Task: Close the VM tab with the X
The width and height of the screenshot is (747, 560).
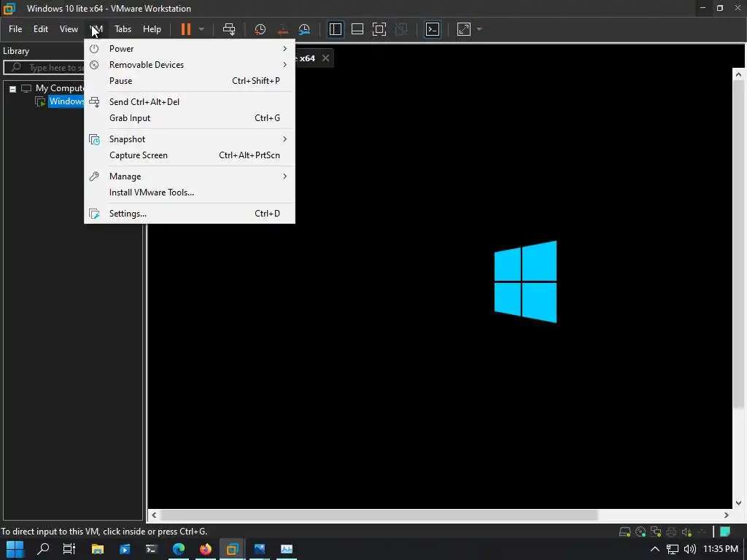Action: (325, 58)
